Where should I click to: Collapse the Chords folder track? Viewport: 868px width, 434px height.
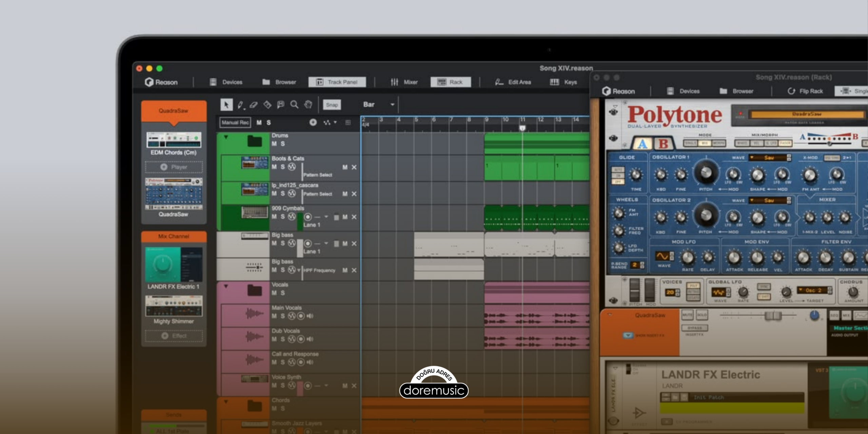[226, 402]
